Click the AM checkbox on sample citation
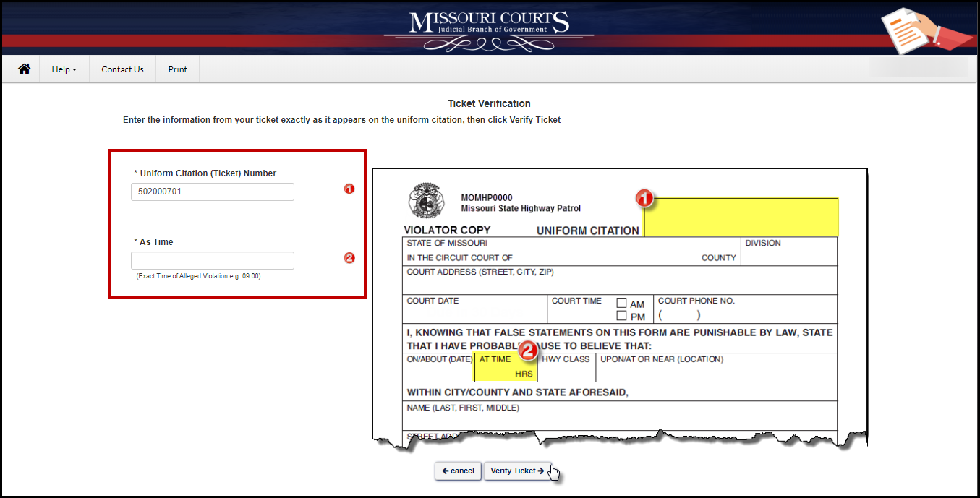 (621, 303)
